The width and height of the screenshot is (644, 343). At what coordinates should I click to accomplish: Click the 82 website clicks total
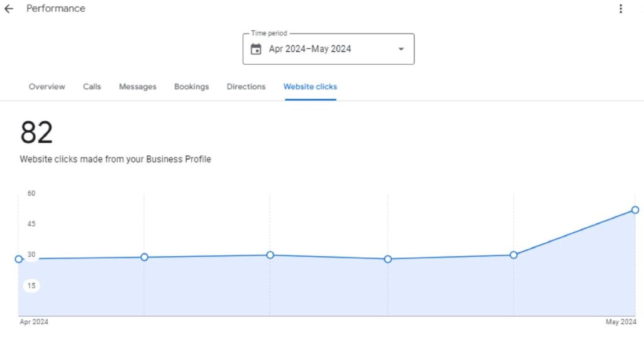point(36,133)
